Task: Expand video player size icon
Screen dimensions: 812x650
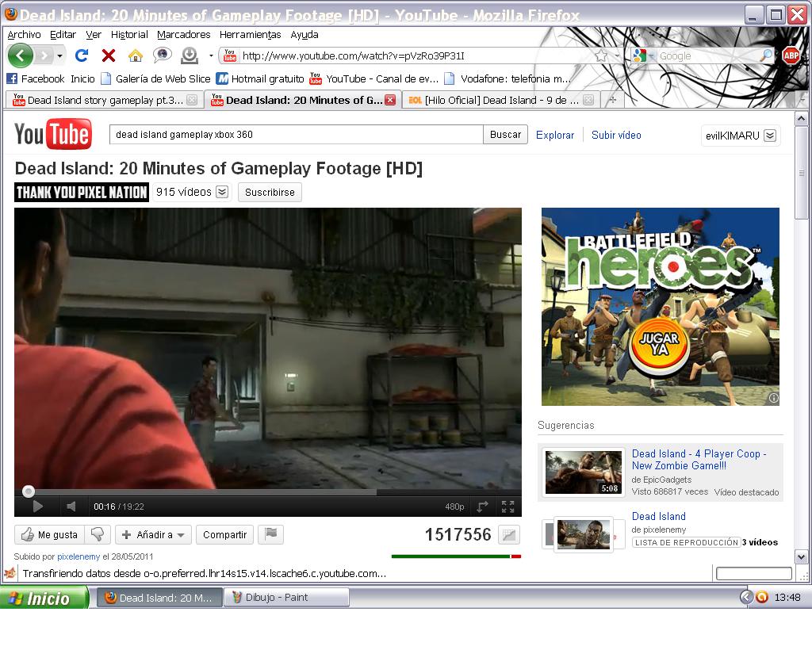Action: click(482, 507)
